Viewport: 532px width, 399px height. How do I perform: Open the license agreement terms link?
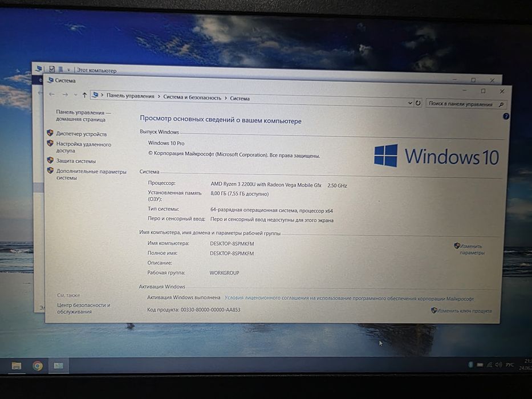[349, 298]
